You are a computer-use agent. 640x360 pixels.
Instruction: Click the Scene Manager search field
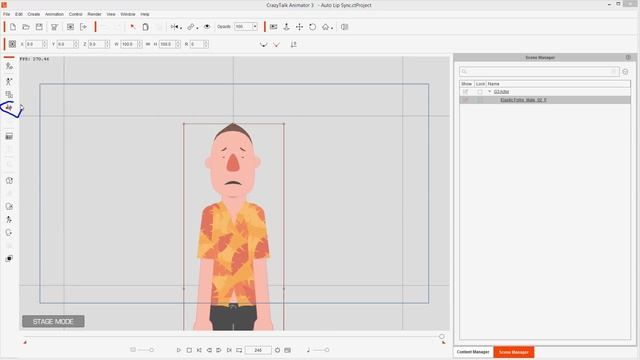point(539,71)
